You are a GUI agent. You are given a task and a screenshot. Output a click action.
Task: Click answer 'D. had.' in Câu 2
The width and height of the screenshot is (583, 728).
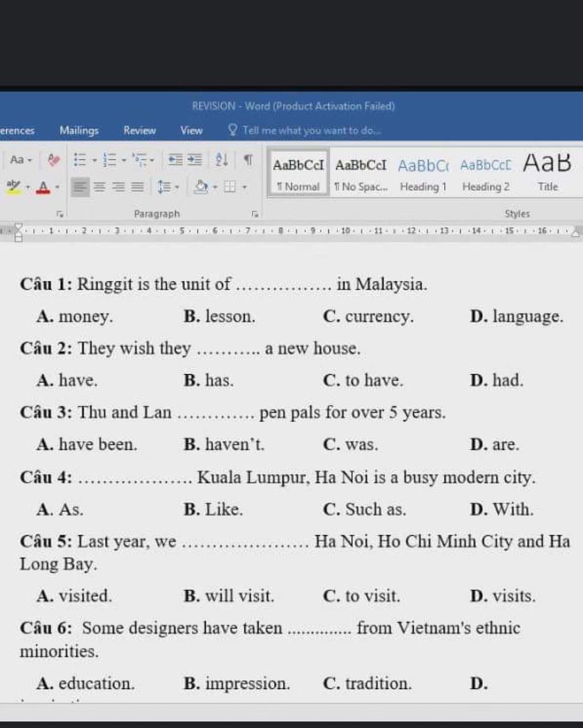pyautogui.click(x=496, y=380)
